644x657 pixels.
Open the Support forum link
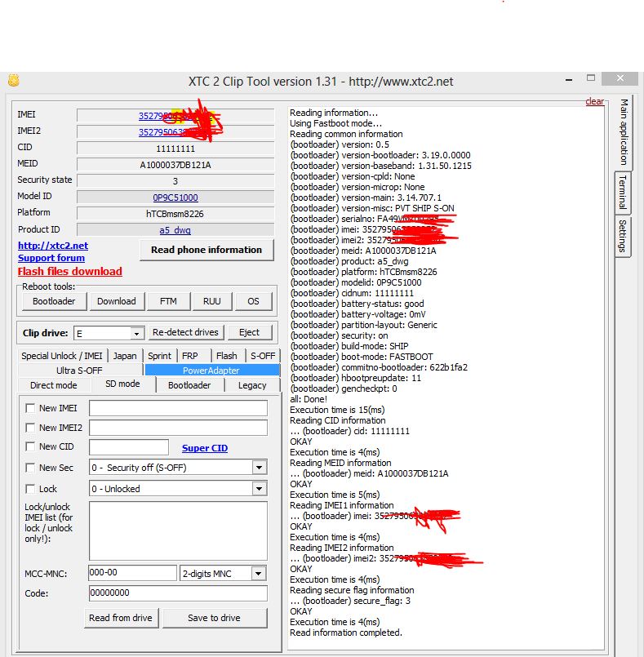click(51, 258)
